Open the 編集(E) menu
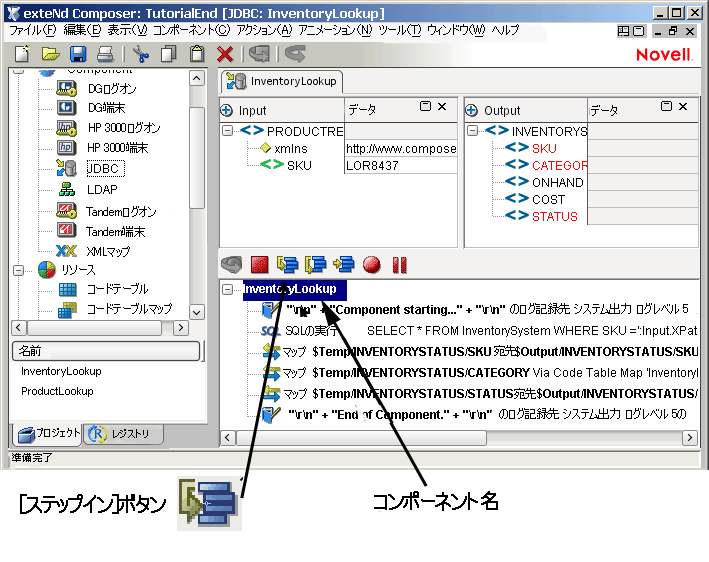Viewport: 709px width, 562px height. (x=82, y=30)
